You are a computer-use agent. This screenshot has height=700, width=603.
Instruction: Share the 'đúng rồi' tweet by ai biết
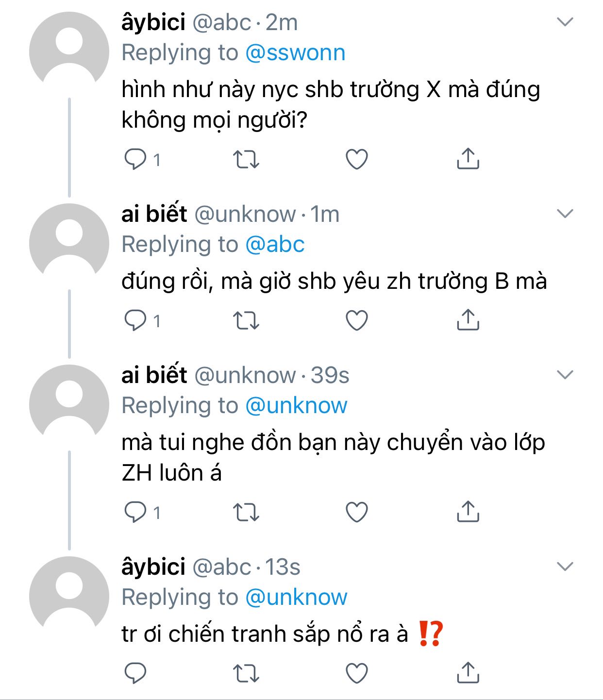coord(468,320)
